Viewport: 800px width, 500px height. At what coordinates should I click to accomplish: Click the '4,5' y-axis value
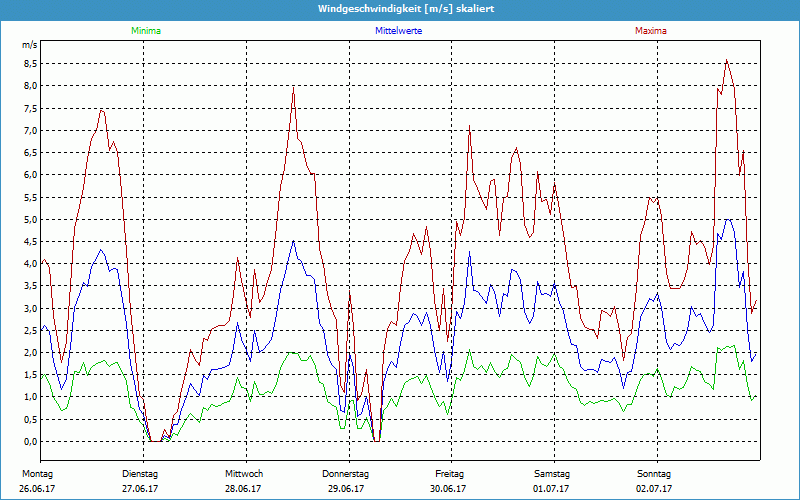30,242
